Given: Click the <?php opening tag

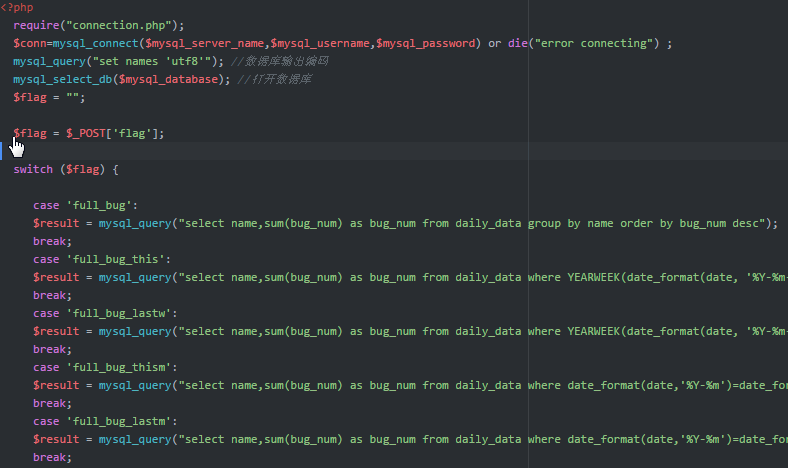Looking at the screenshot, I should 17,8.
